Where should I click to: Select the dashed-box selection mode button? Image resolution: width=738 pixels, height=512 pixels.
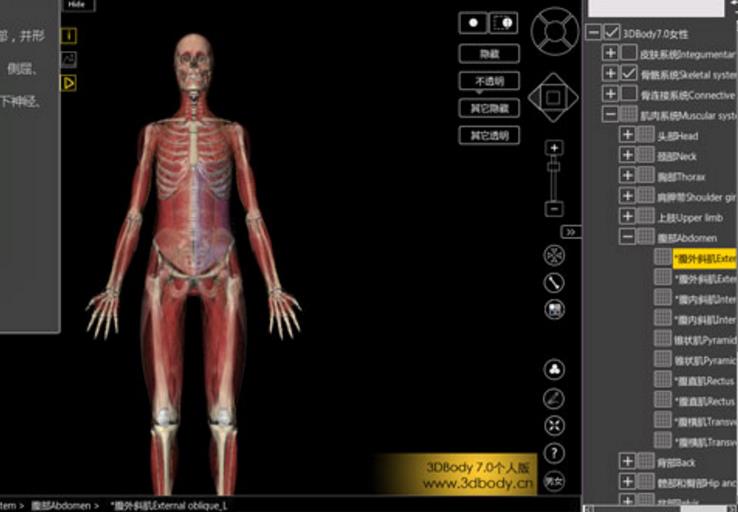(504, 23)
